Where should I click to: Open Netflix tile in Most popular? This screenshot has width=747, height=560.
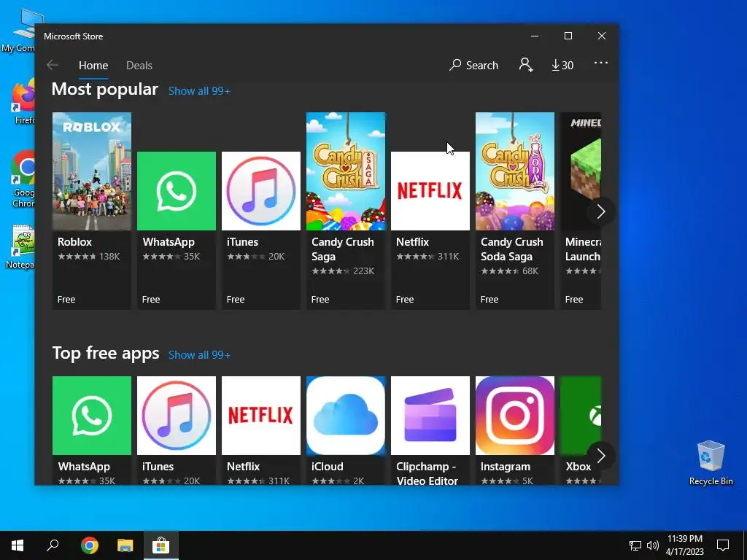point(430,230)
